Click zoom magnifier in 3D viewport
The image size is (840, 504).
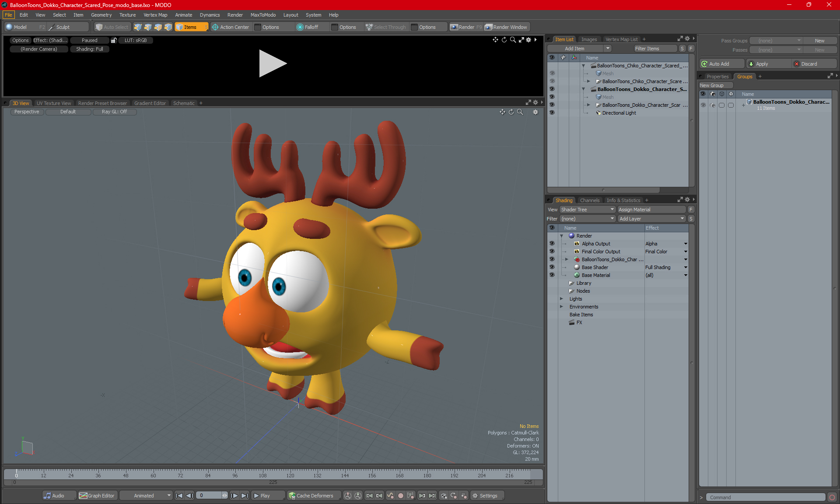520,112
